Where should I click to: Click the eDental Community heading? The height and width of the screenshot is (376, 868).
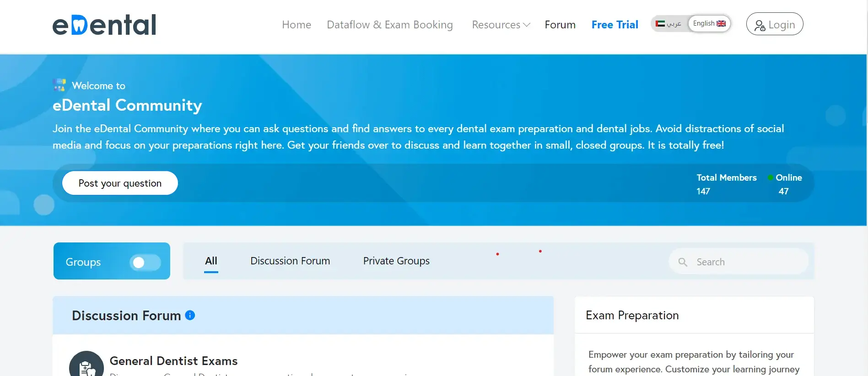[x=127, y=105]
